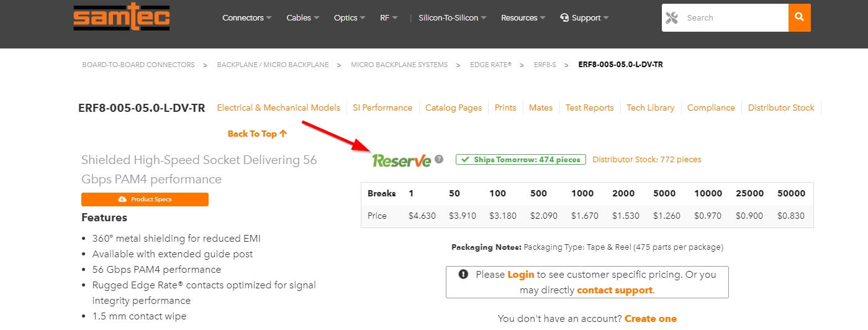Go to Electrical & Mechanical Models section
Screen dimensions: 868x330
click(279, 108)
